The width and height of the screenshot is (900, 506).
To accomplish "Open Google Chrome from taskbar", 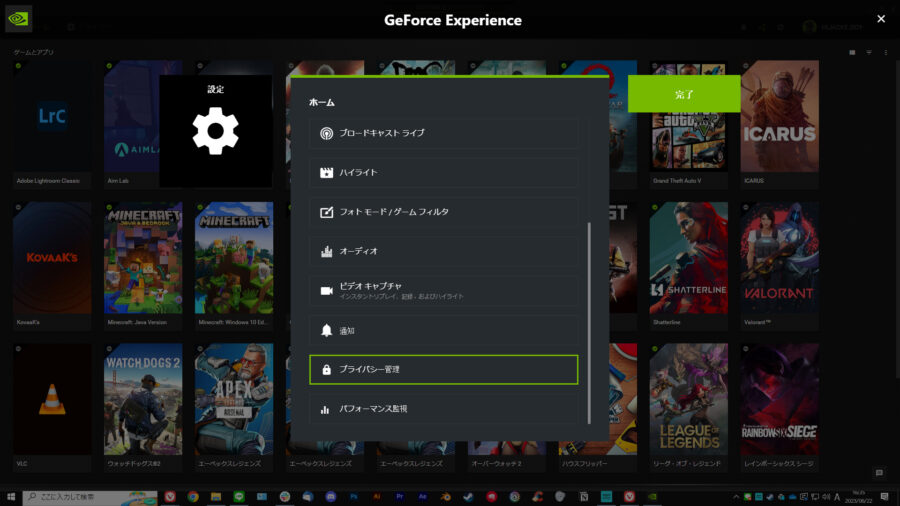I will (193, 497).
